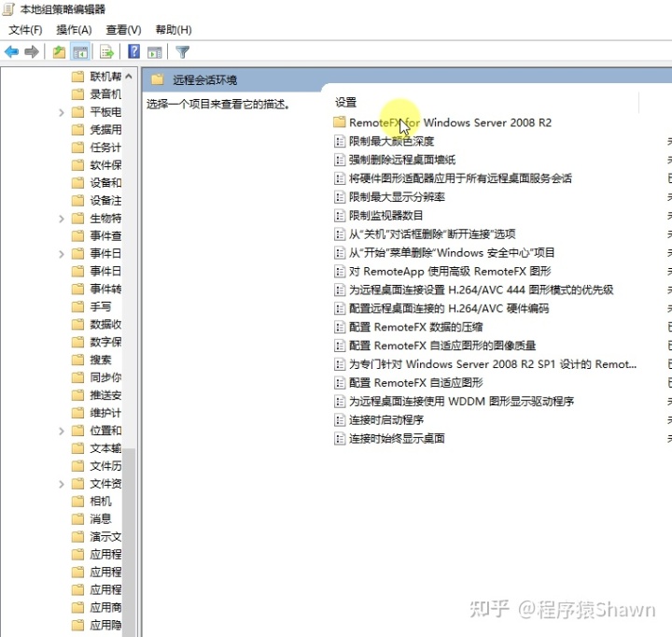672x637 pixels.
Task: Select the 文本输 tree folder
Action: coord(96,448)
